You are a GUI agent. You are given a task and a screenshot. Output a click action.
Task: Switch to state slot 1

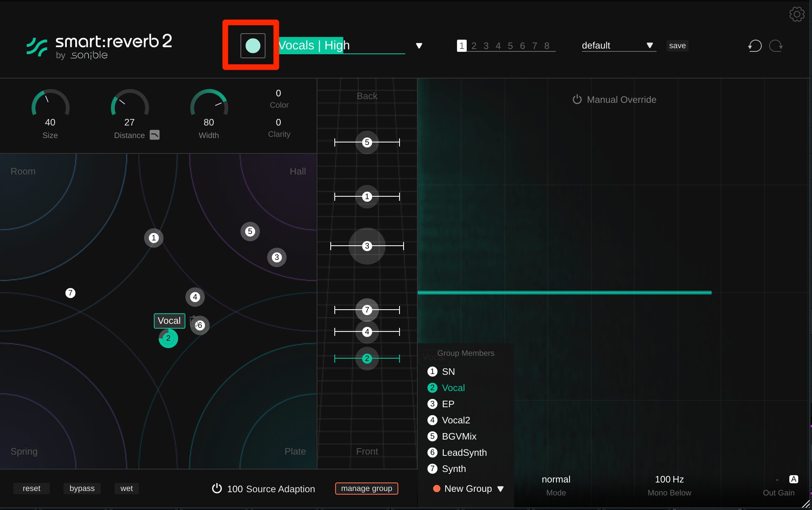461,46
